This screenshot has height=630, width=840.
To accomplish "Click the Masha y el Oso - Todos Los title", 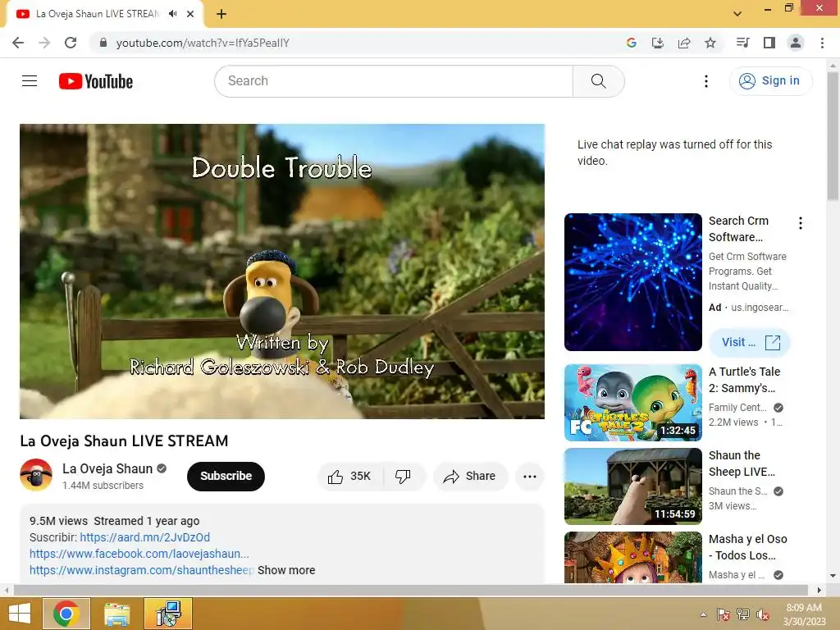I will [748, 547].
